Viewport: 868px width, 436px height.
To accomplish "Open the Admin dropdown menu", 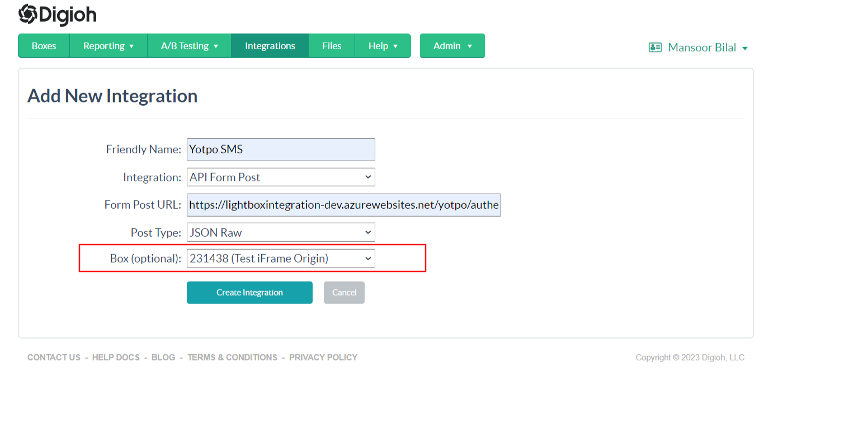I will click(x=452, y=46).
